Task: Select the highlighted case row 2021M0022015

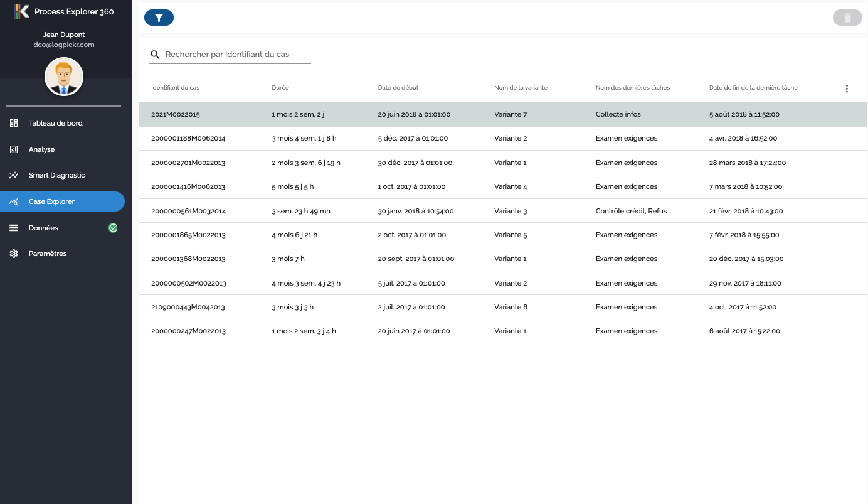Action: coord(439,114)
